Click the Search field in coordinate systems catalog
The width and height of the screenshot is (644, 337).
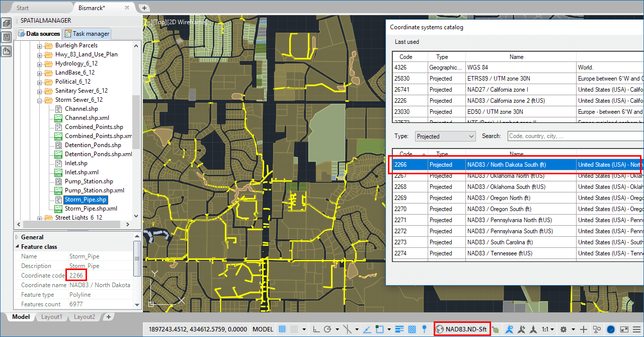tap(575, 137)
